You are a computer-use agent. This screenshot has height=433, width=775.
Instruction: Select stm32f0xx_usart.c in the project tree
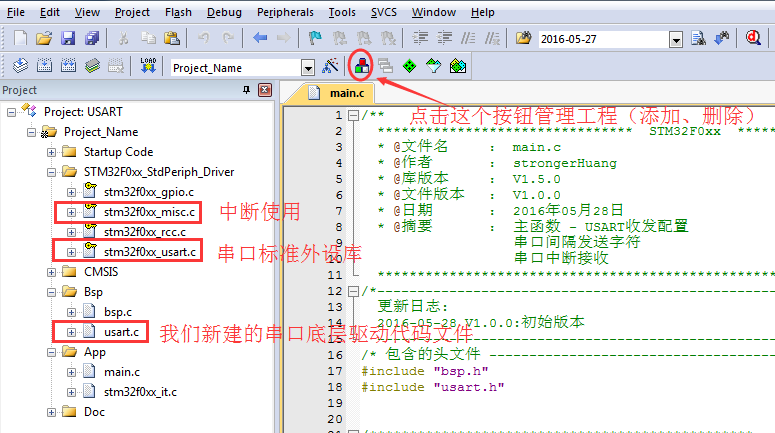pyautogui.click(x=150, y=252)
